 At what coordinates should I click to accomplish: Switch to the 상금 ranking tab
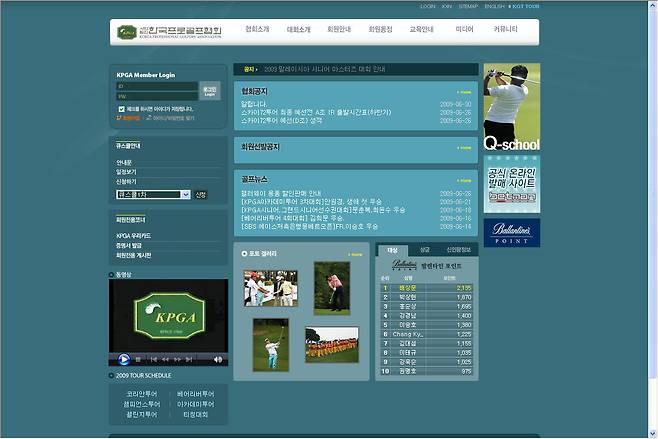[x=425, y=249]
